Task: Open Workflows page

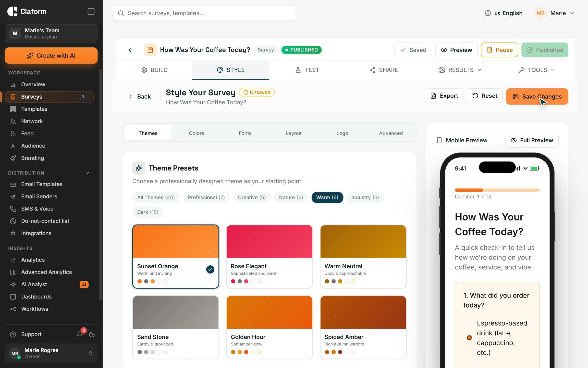Action: (49, 309)
